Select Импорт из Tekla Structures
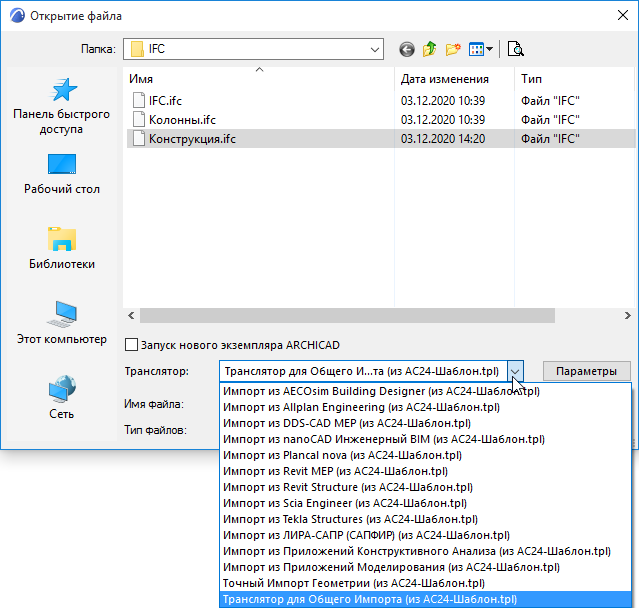Screen dimensions: 639x608 tap(425, 519)
